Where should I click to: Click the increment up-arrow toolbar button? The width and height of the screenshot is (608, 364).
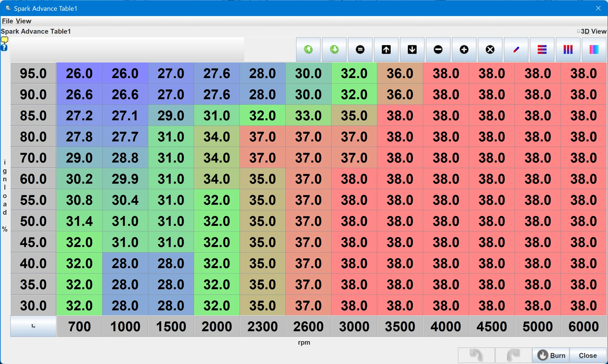[386, 50]
